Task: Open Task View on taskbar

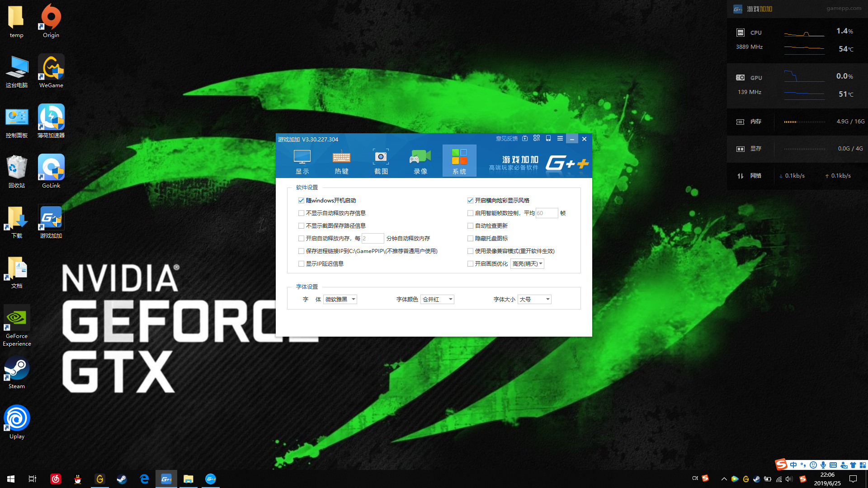Action: (33, 479)
